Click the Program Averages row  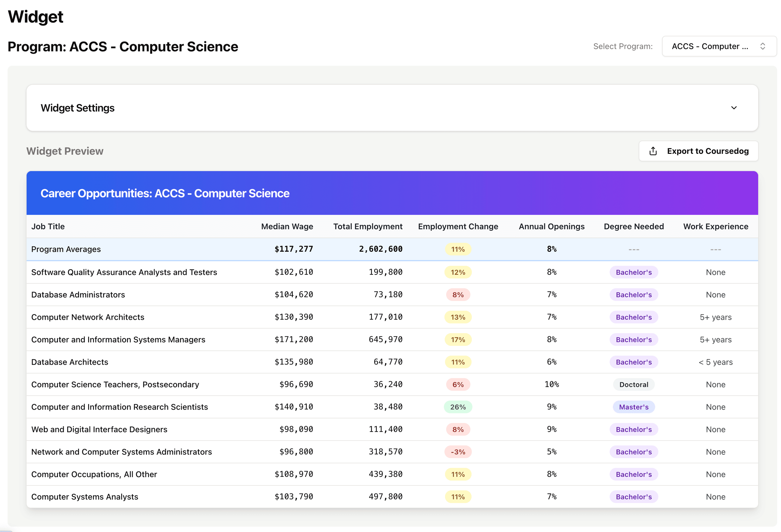(66, 249)
